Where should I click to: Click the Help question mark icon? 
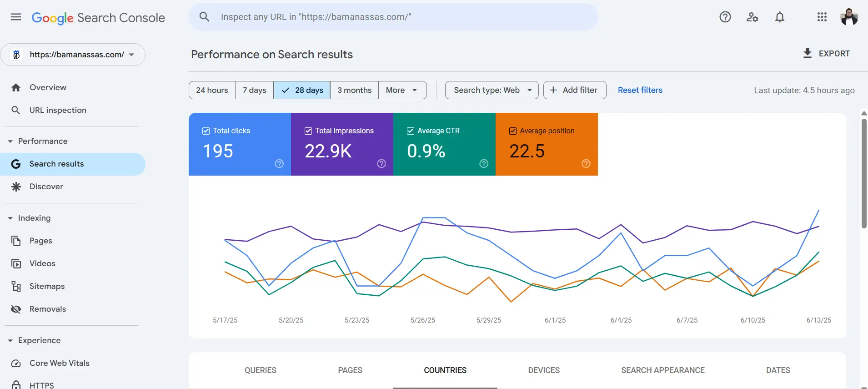point(725,17)
